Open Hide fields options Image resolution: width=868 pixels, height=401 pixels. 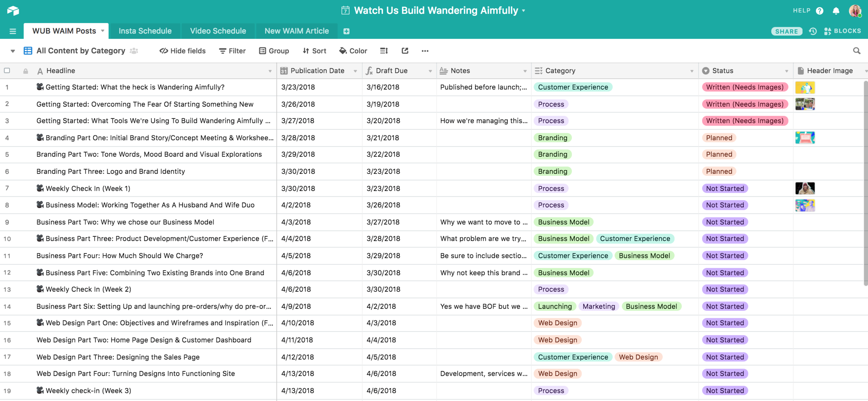point(183,51)
